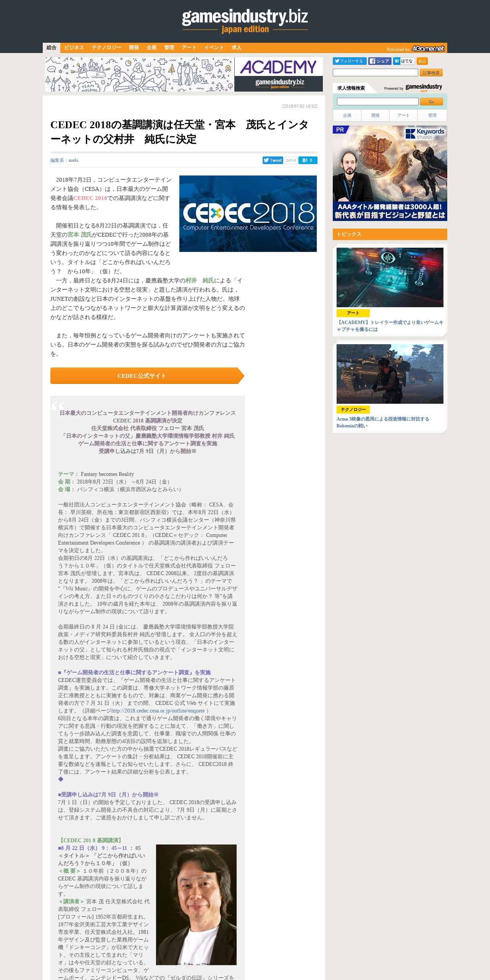Open the イベント navigation item
The image size is (490, 980).
[214, 48]
